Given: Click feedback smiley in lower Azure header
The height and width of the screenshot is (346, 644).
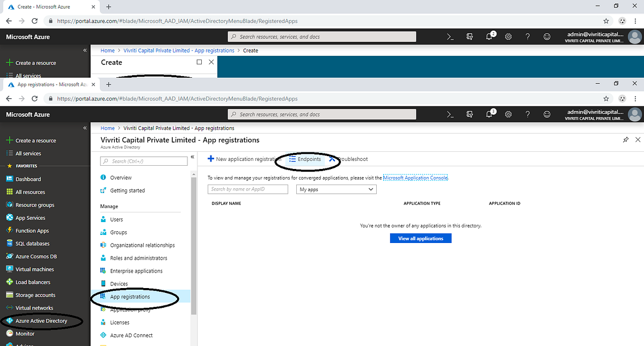Looking at the screenshot, I should (x=547, y=114).
